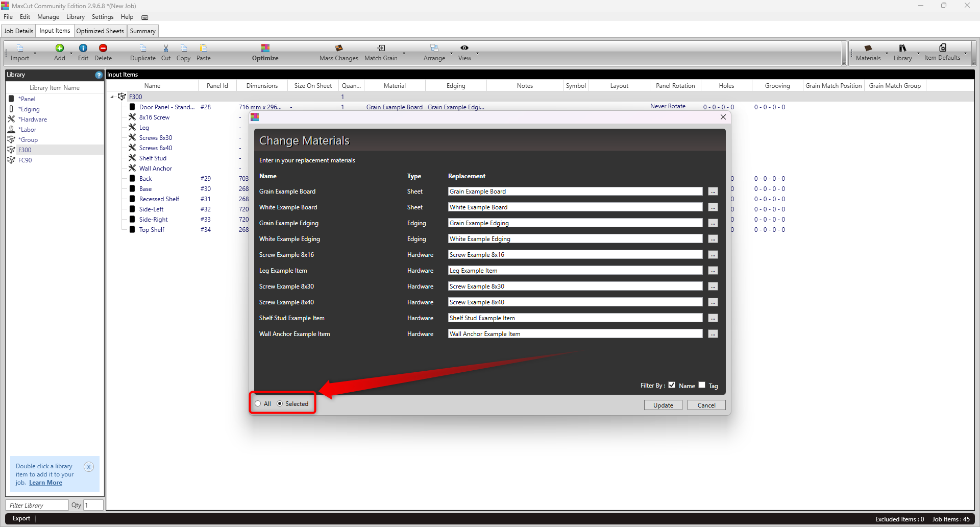This screenshot has width=980, height=527.
Task: Switch to the Summary tab
Action: [142, 31]
